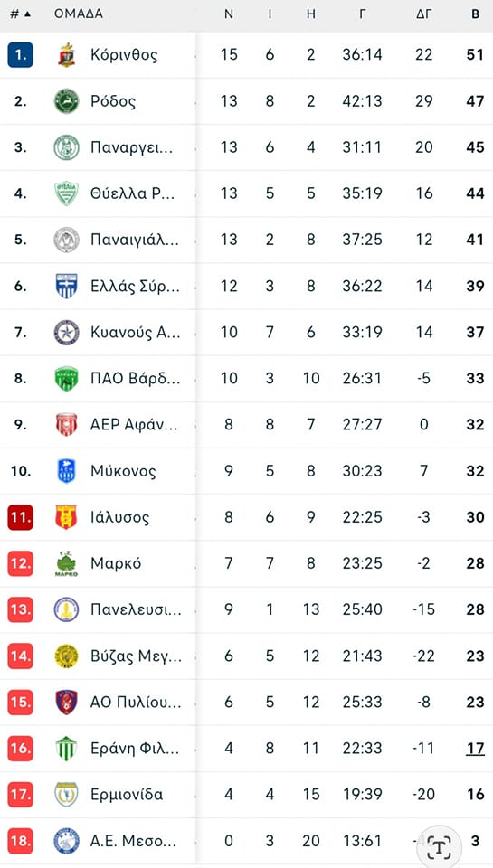Click the red position 11 badge

[21, 517]
